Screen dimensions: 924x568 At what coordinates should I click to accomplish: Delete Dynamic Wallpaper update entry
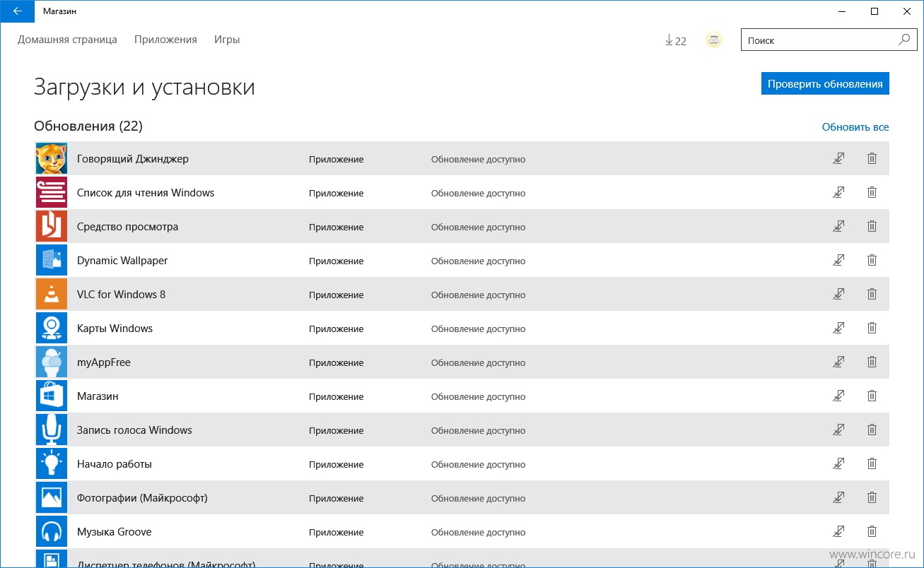tap(872, 261)
